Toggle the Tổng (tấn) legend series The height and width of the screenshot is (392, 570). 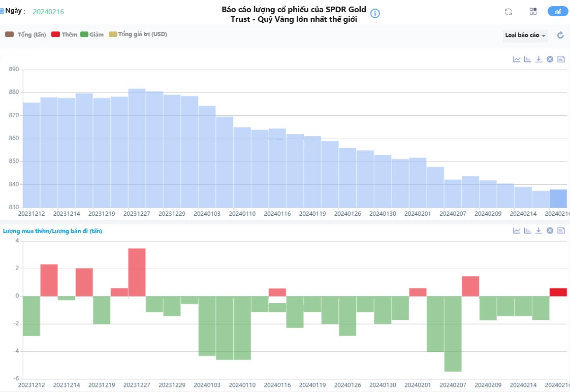[x=25, y=35]
